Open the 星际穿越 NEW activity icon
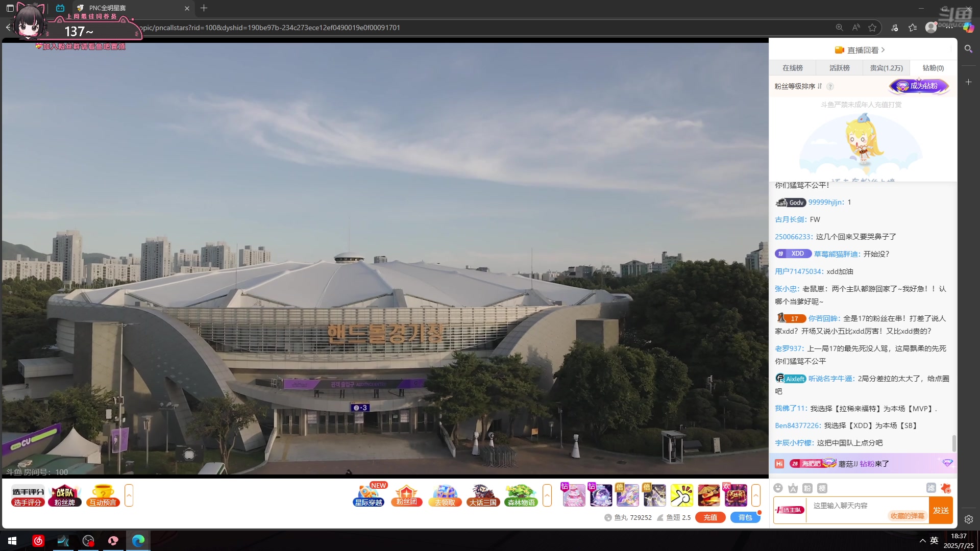 (369, 495)
